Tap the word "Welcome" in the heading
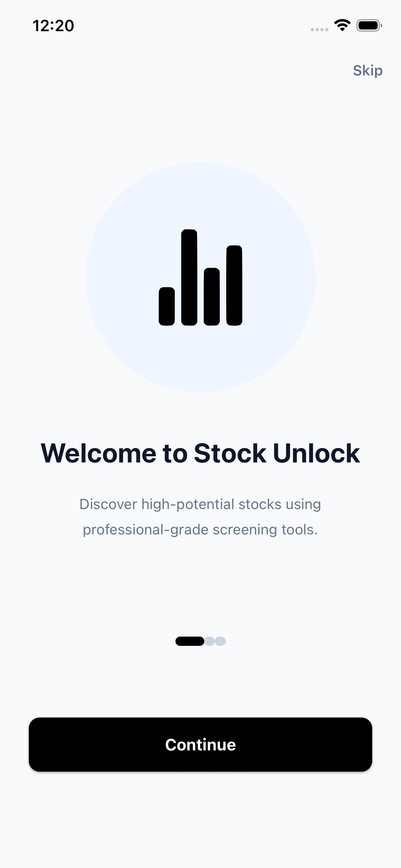The image size is (401, 868). [98, 453]
